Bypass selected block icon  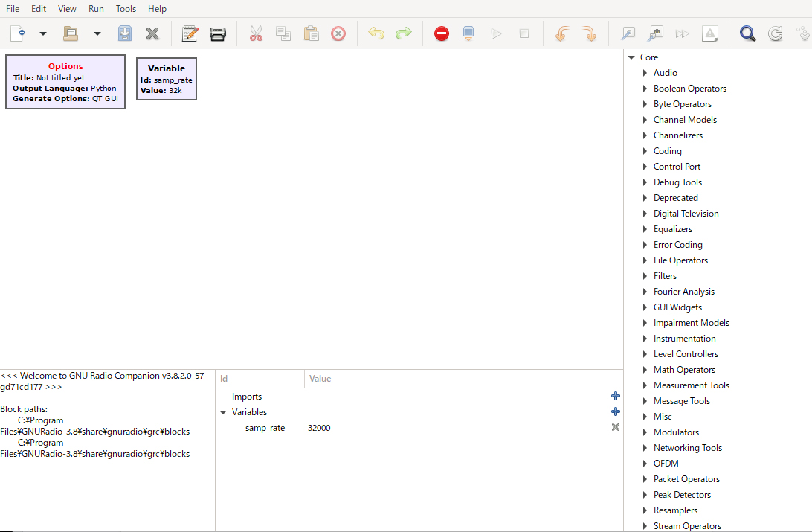point(683,33)
